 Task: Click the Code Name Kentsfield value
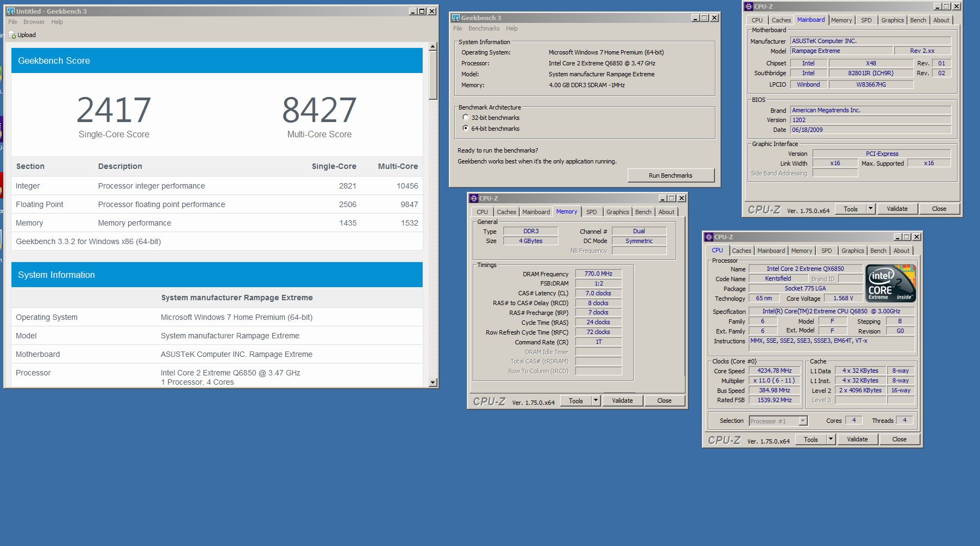click(x=778, y=278)
